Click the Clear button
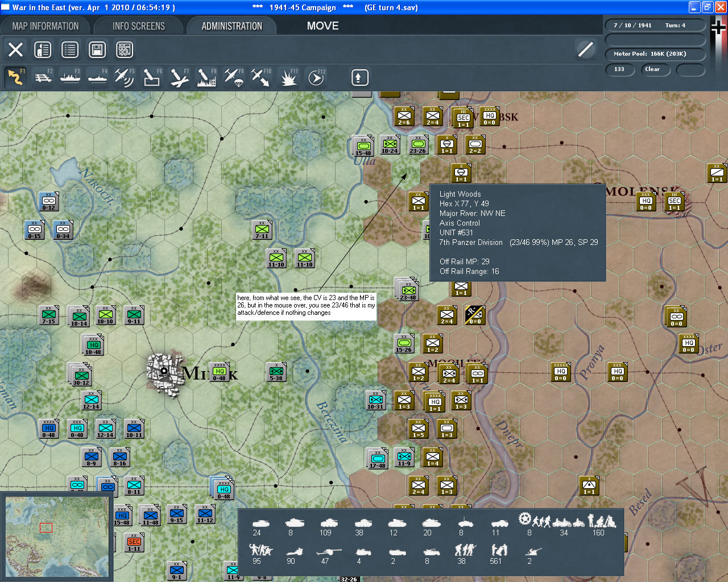 (655, 69)
